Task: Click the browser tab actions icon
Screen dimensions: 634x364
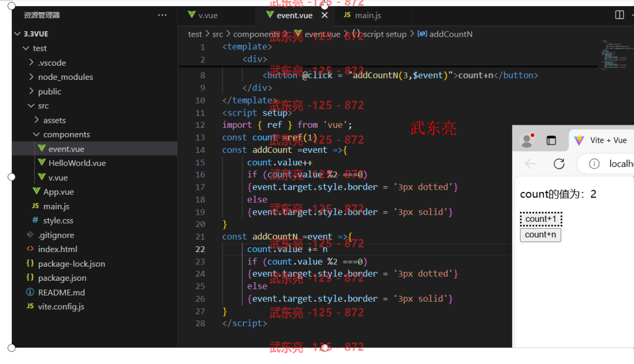Action: 551,140
